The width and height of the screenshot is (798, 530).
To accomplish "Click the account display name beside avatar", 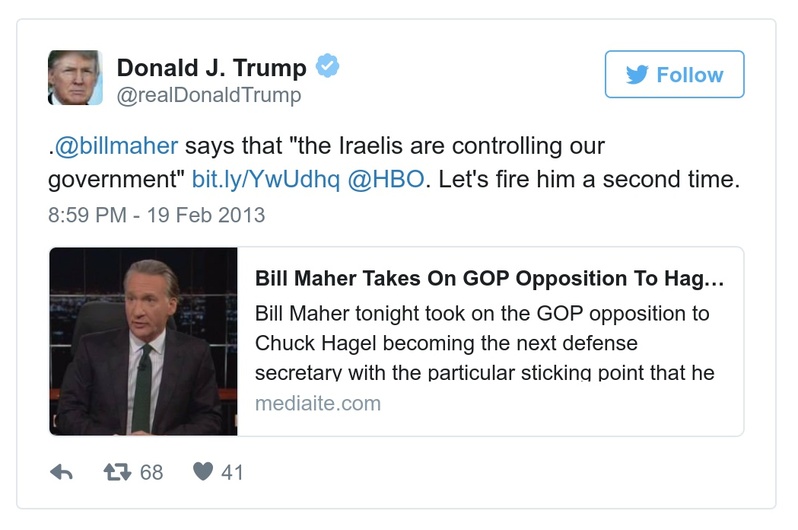I will 212,67.
